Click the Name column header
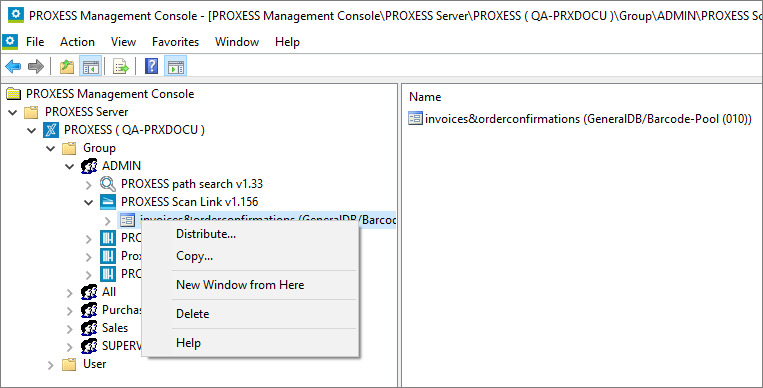Screen dimensions: 763x388 pyautogui.click(x=425, y=97)
